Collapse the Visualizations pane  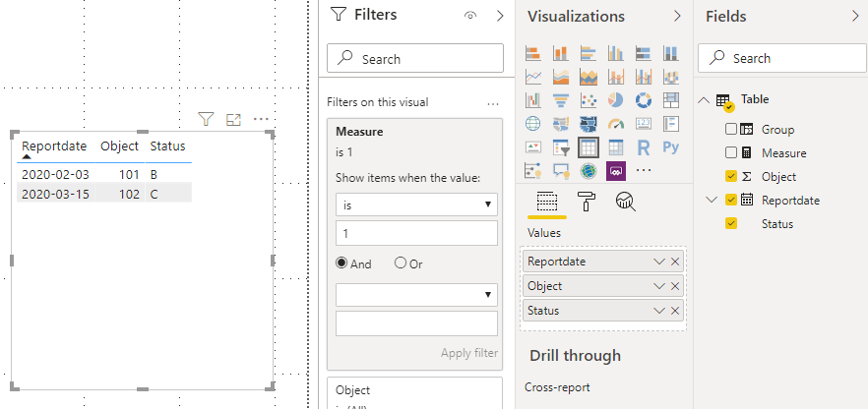(x=677, y=17)
